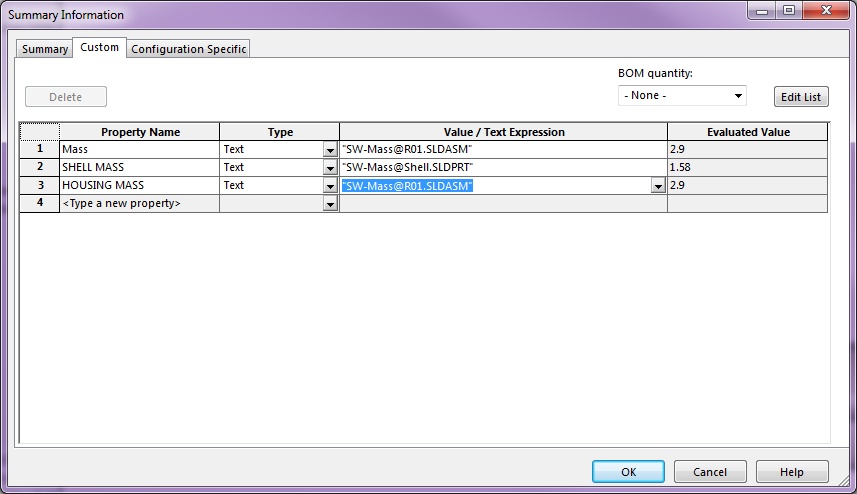Click the Value / Text Expression column header

point(503,132)
